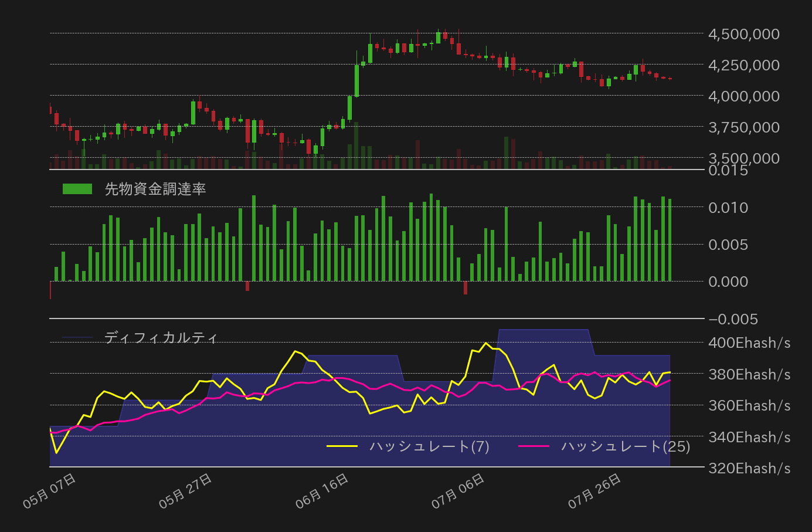Pick the 06月 16日 date label
Viewport: 812px width, 532px height.
(322, 491)
